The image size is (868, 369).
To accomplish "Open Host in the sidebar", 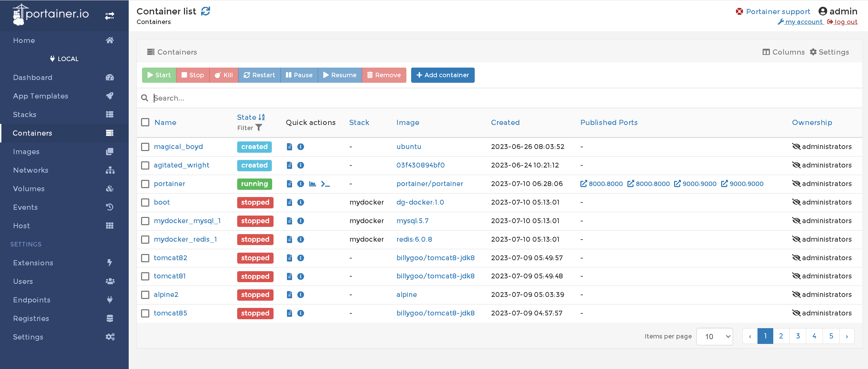I will (64, 226).
